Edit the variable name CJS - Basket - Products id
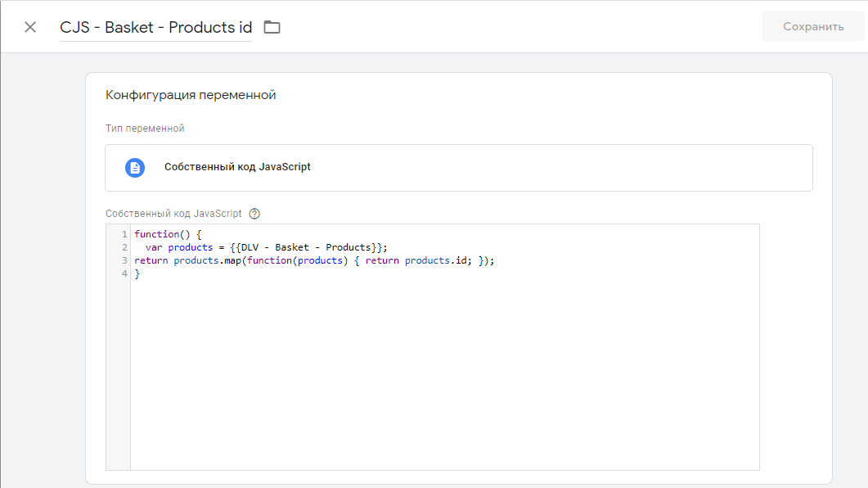The height and width of the screenshot is (488, 868). tap(155, 27)
